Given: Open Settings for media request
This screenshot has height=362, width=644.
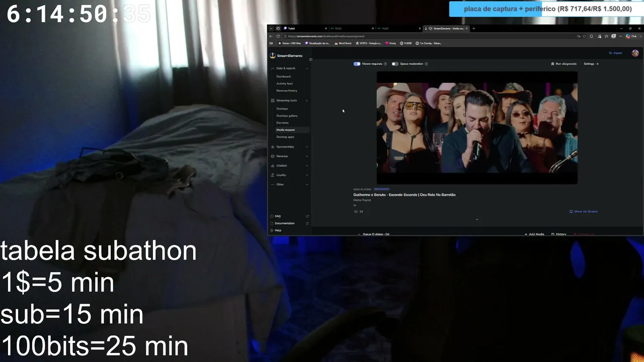Looking at the screenshot, I should pyautogui.click(x=591, y=64).
